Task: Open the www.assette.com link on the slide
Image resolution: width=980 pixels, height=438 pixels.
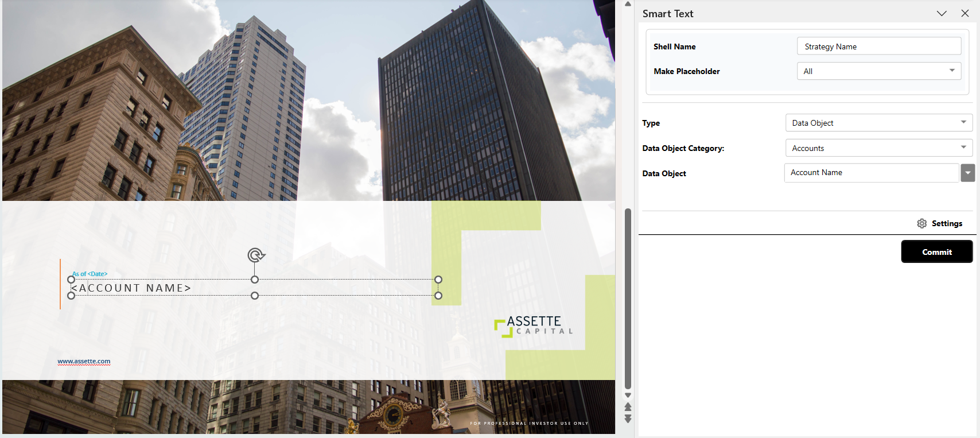Action: 84,361
